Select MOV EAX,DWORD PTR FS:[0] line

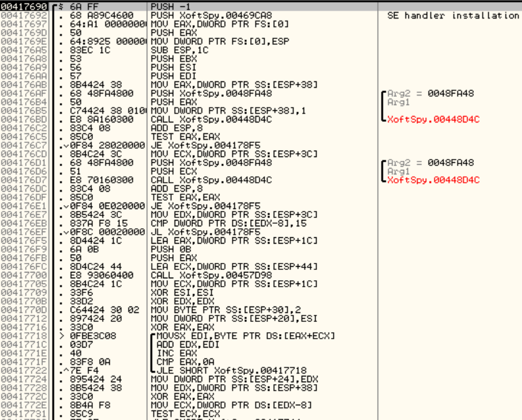[220, 24]
